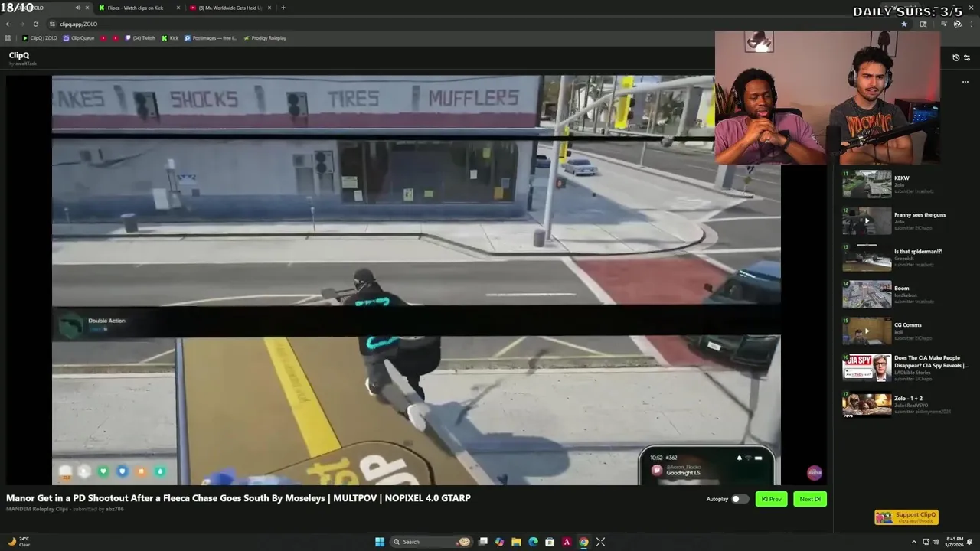Open the weather widget showing Clear
The image size is (980, 551).
pos(18,542)
